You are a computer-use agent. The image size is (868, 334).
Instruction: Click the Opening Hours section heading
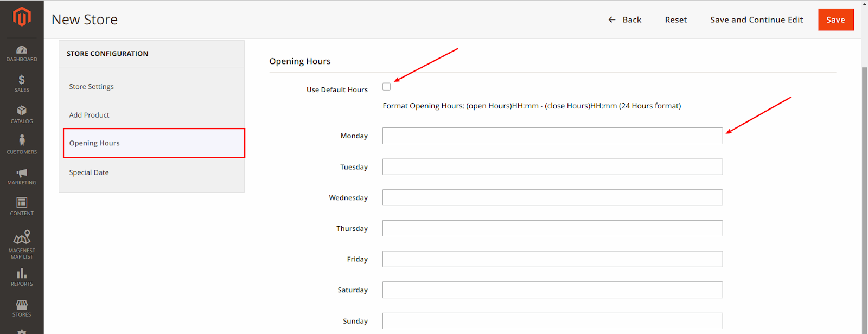click(300, 61)
